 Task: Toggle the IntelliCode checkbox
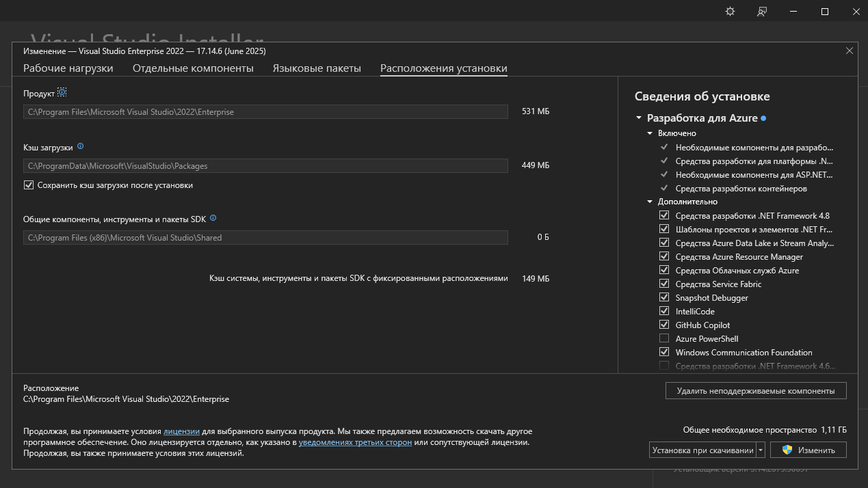tap(663, 311)
